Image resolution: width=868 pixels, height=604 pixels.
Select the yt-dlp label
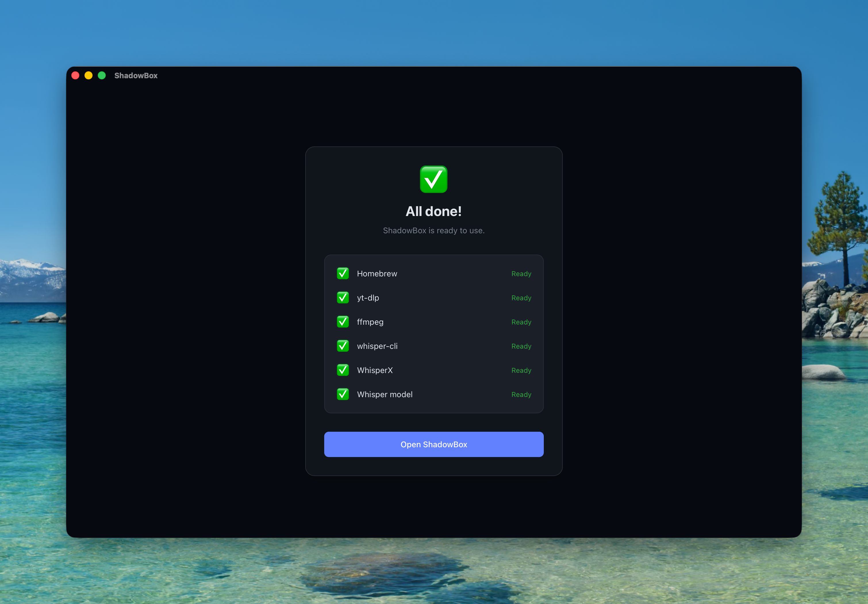[x=368, y=298]
